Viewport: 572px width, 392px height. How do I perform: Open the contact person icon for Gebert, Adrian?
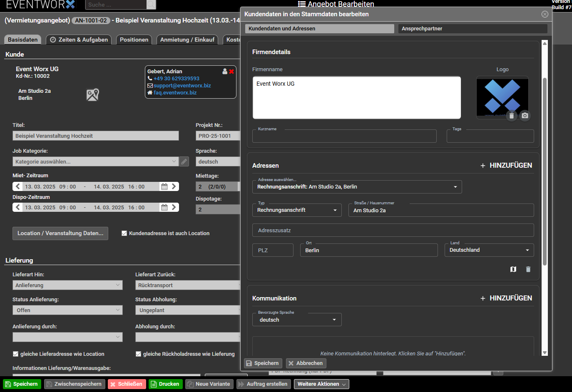click(225, 72)
